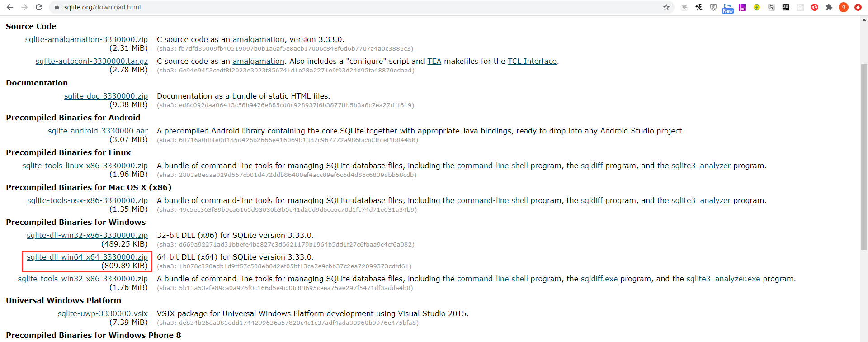868x342 pixels.
Task: Click the browser back arrow
Action: (x=10, y=7)
